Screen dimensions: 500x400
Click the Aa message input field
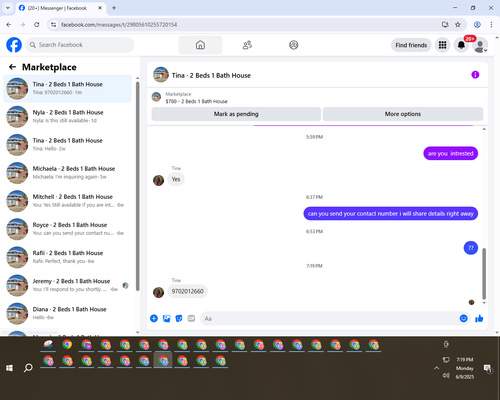coord(329,319)
